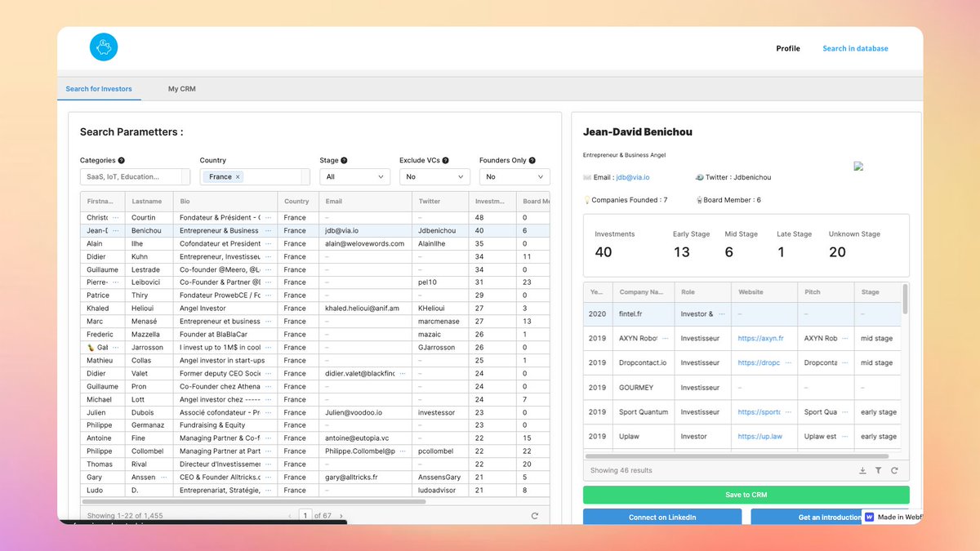Screen dimensions: 980x551
Task: Click the Made in Webflow badge
Action: 892,517
